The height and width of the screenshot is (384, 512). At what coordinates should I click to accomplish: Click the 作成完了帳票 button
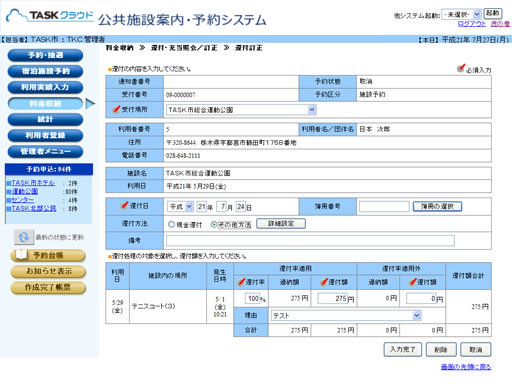pyautogui.click(x=48, y=287)
